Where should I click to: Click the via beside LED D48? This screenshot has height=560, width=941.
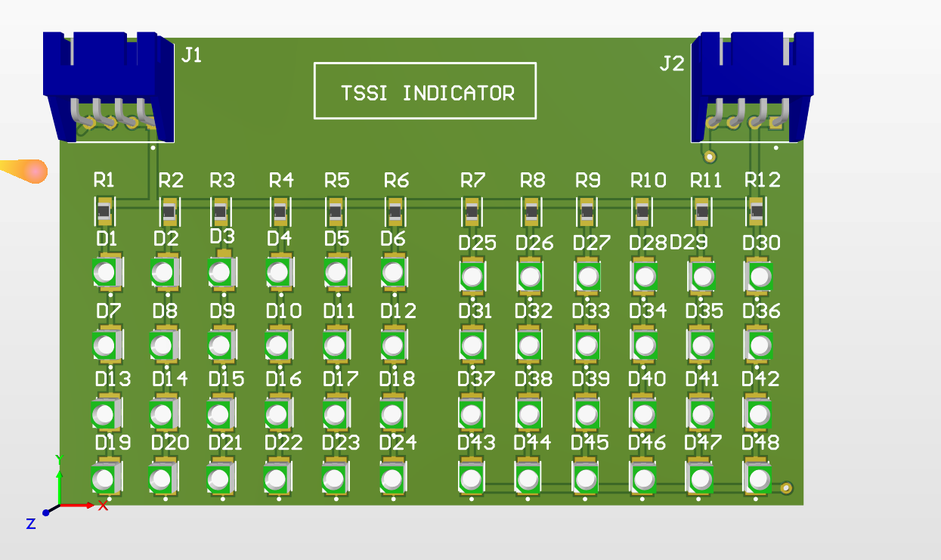click(x=787, y=488)
